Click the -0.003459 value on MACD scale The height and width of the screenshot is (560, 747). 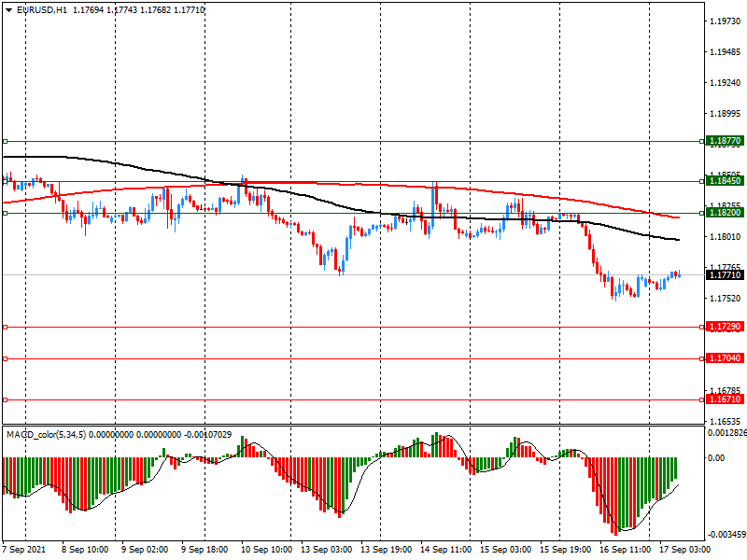[726, 534]
